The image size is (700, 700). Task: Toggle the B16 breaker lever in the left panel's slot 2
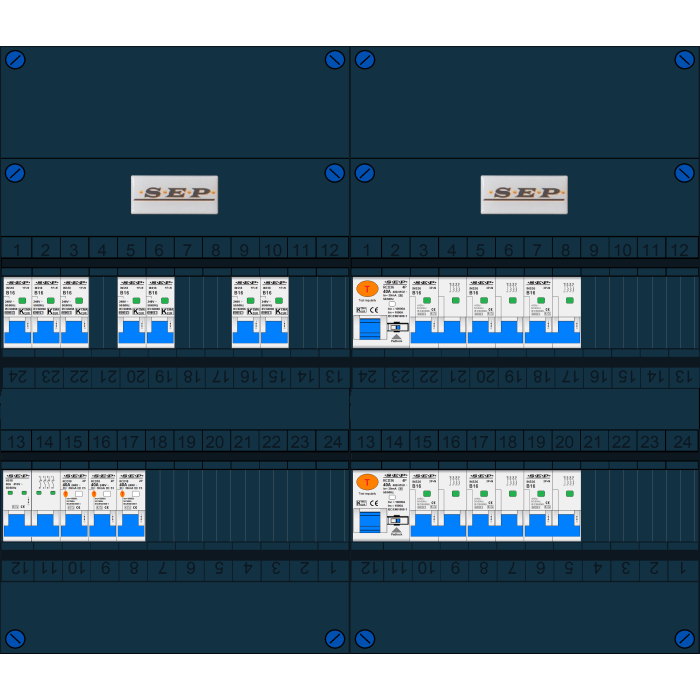[46, 332]
